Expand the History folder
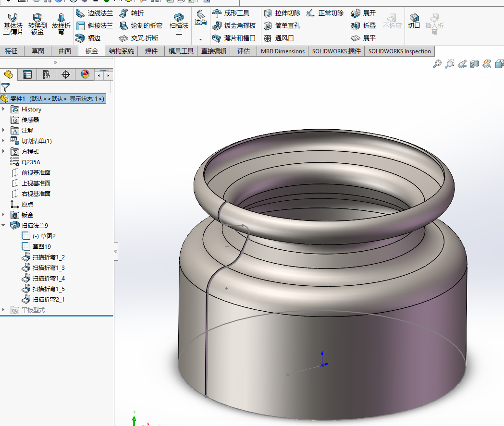Image resolution: width=504 pixels, height=426 pixels. [x=3, y=109]
